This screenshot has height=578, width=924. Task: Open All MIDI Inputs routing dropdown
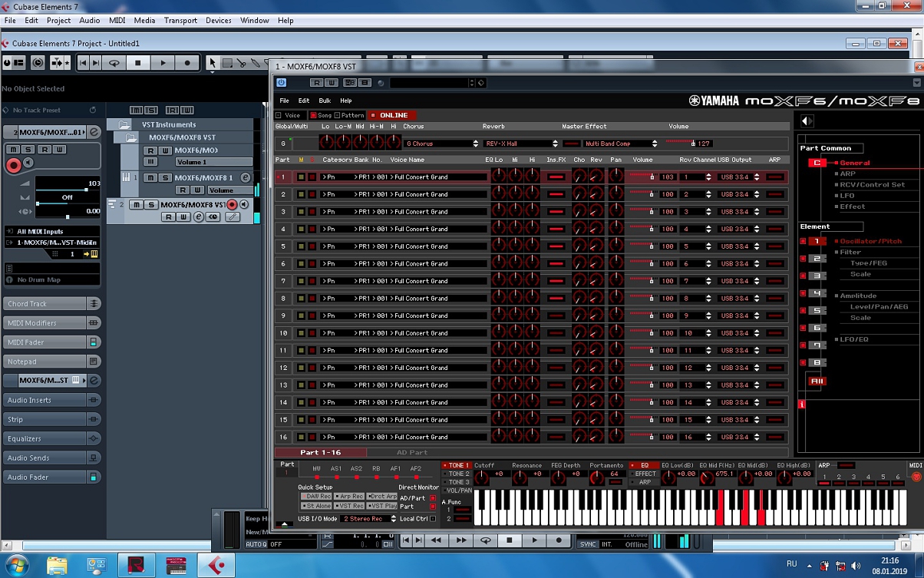click(x=51, y=231)
